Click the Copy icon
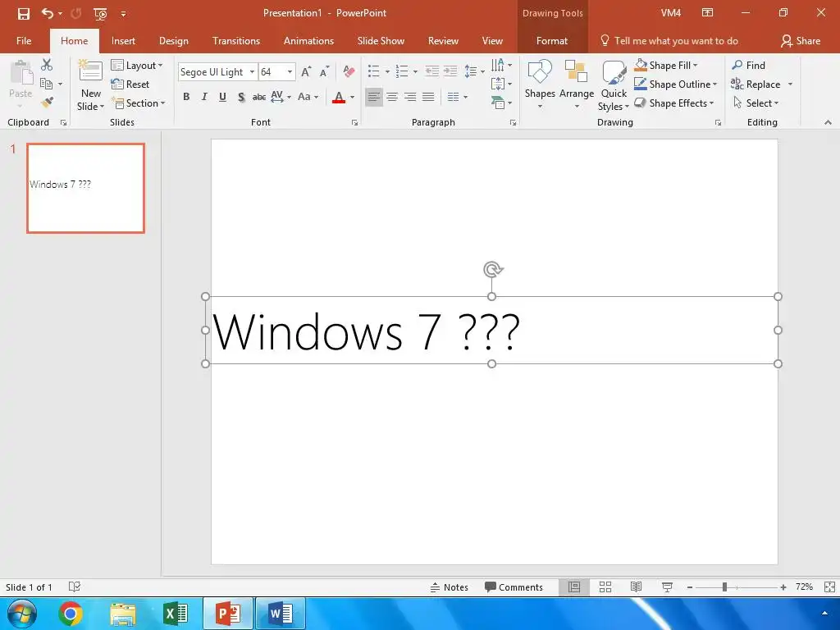840x630 pixels. tap(47, 84)
